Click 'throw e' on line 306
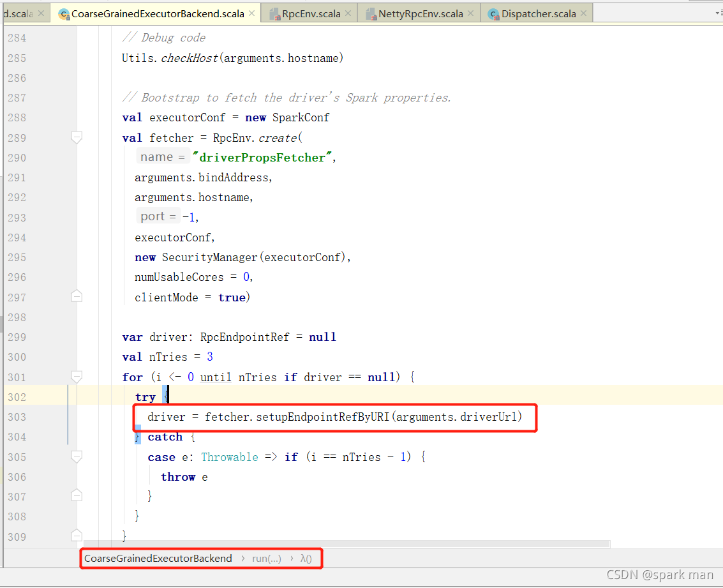The width and height of the screenshot is (723, 588). pyautogui.click(x=184, y=477)
